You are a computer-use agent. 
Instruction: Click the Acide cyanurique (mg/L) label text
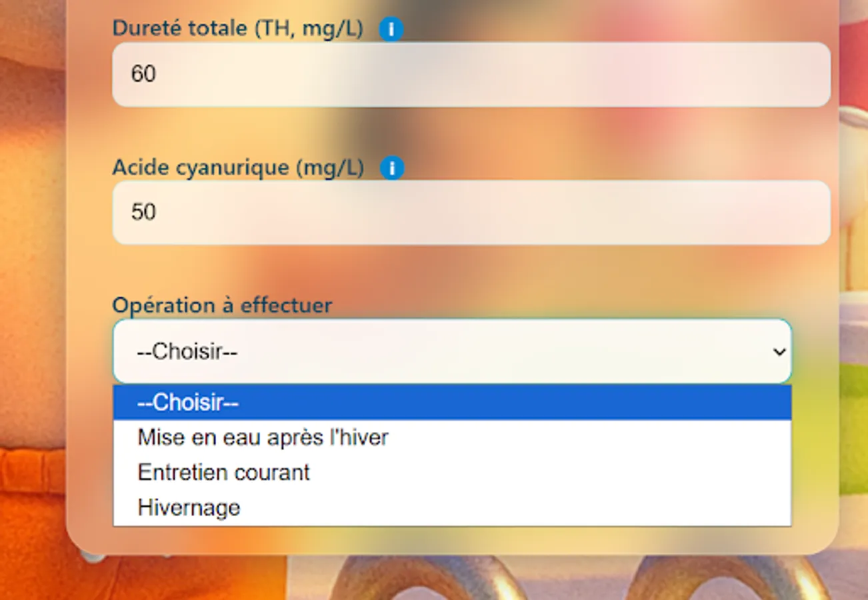click(x=239, y=167)
